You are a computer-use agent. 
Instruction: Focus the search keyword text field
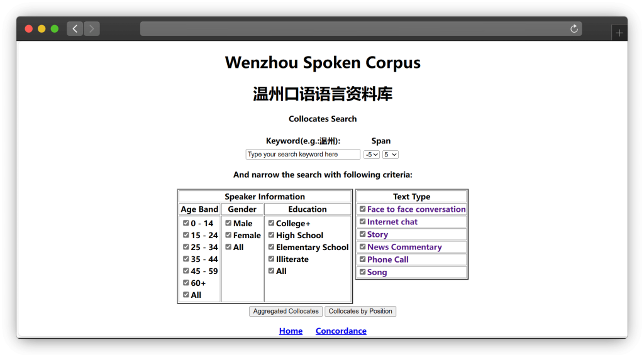point(303,155)
